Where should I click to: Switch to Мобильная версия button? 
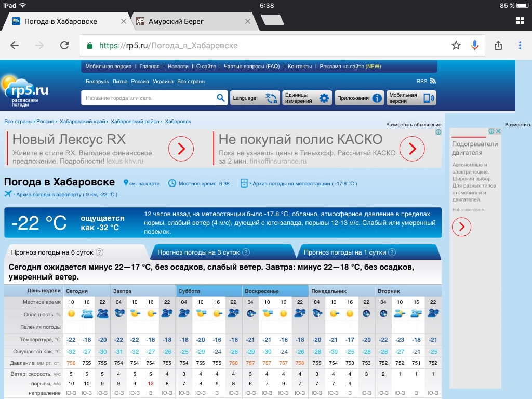coord(411,98)
